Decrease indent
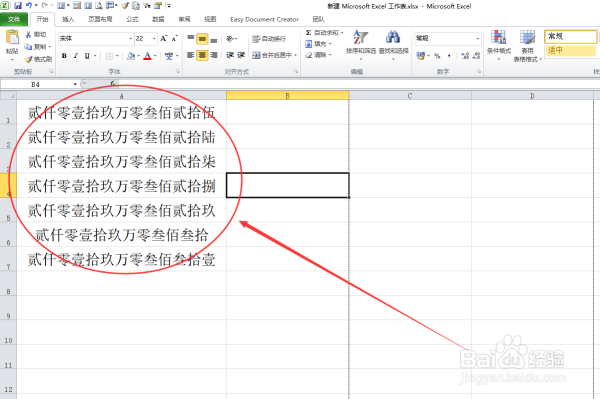600x399 pixels. [x=230, y=55]
